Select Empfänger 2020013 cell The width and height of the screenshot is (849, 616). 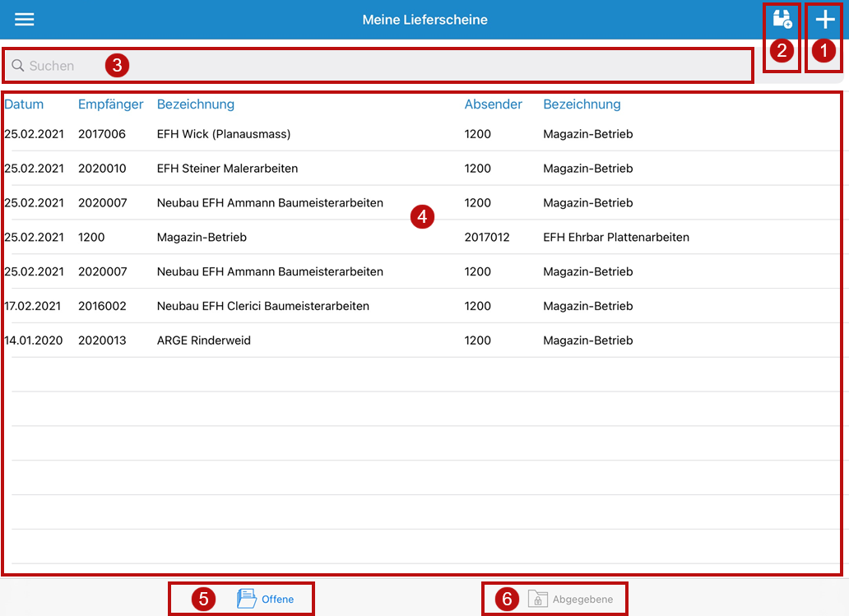tap(102, 340)
